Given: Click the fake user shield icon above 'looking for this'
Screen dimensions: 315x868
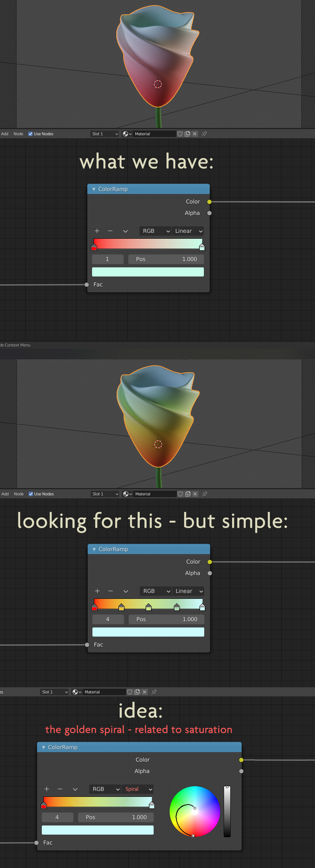Looking at the screenshot, I should 180,494.
